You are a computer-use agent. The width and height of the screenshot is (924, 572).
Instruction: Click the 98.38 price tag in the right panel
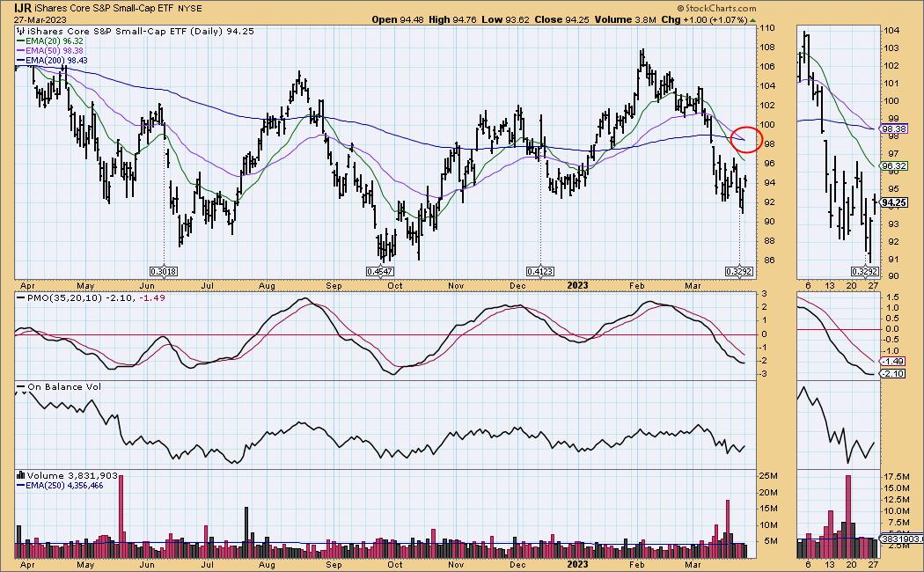tap(894, 128)
